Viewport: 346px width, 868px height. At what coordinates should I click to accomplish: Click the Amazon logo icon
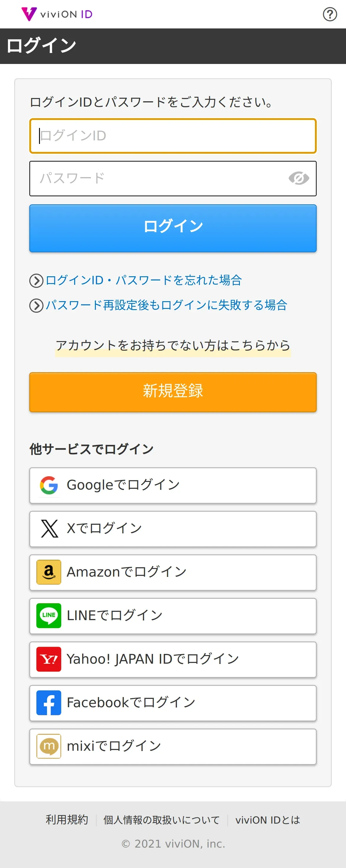pos(49,572)
